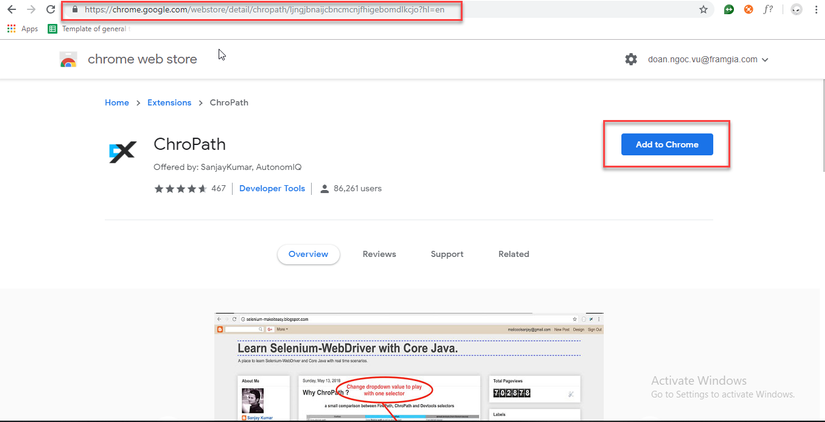
Task: Click the Add to Chrome button
Action: (667, 144)
